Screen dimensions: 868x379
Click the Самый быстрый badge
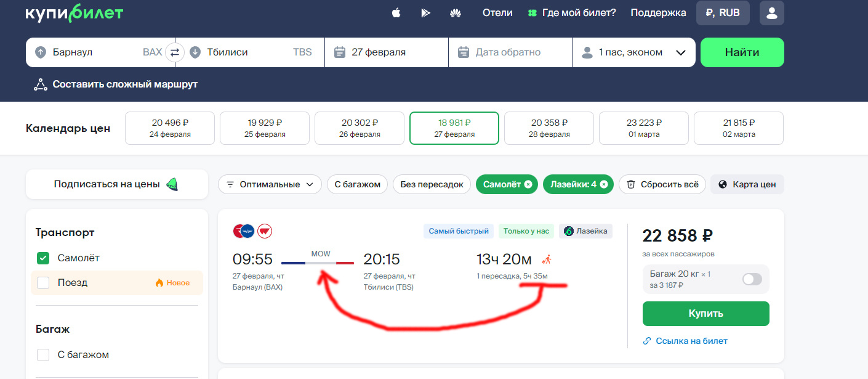459,231
